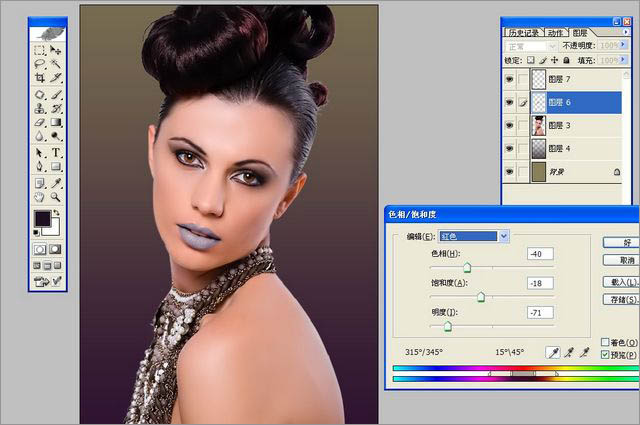Click the add-to-sample eyedropper in Hue/Saturation
Screen dimensions: 640x425
coord(569,352)
